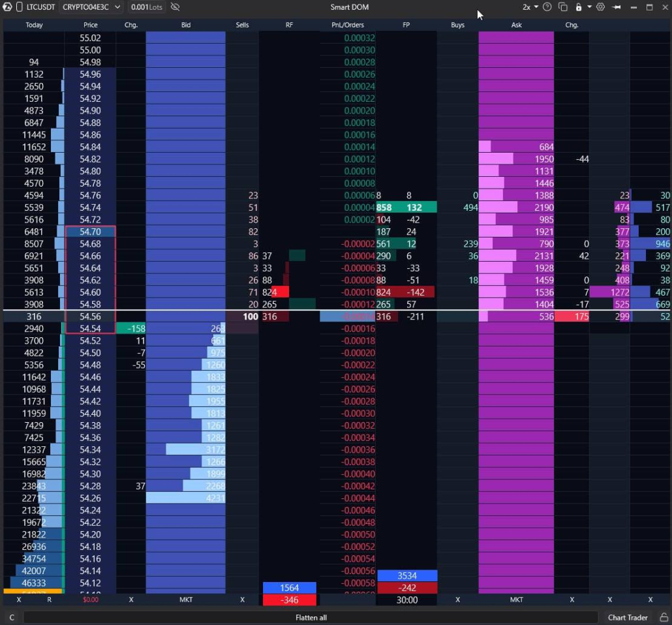The height and width of the screenshot is (625, 672).
Task: Pin the Smart DOM panel
Action: point(617,7)
